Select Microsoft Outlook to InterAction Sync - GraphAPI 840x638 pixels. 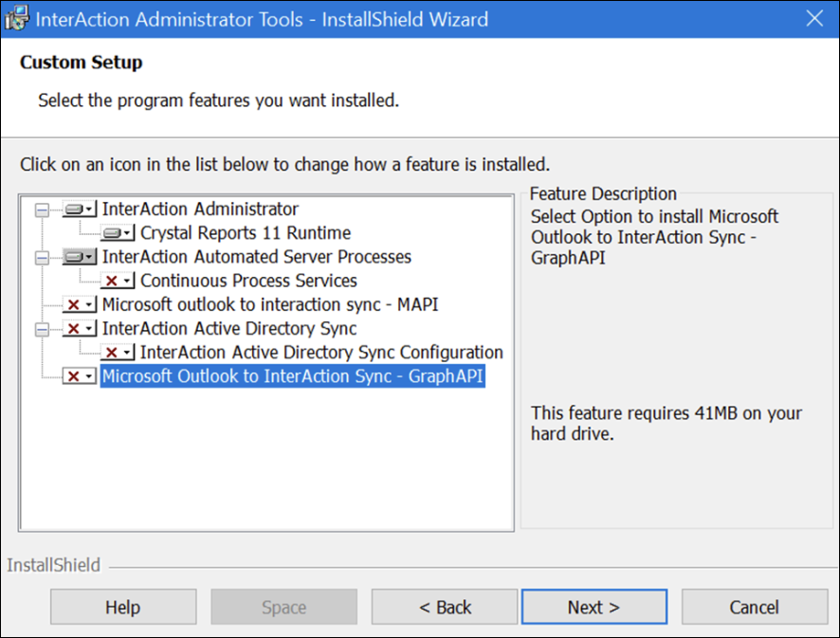point(293,376)
